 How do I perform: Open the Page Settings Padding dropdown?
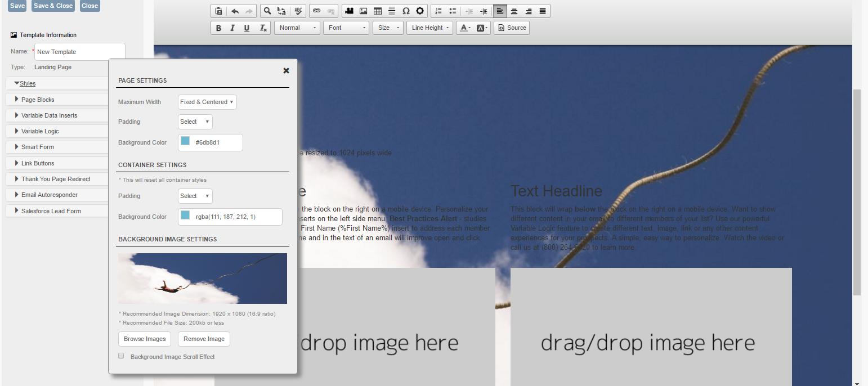click(x=195, y=122)
